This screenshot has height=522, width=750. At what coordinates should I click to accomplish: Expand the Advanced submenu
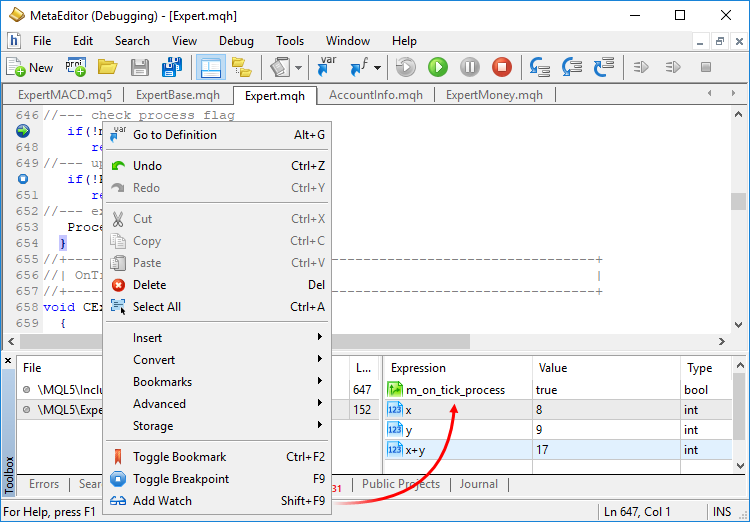click(x=218, y=404)
